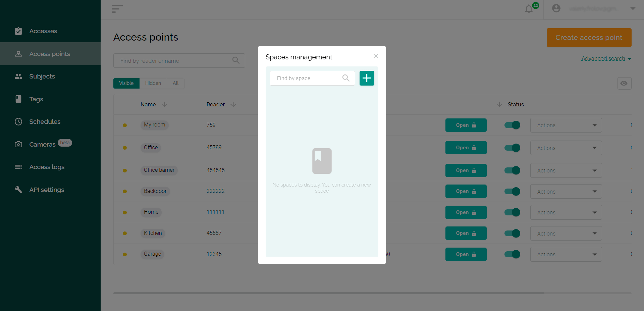Click the Find by reader or name field
The height and width of the screenshot is (311, 644).
pos(179,61)
